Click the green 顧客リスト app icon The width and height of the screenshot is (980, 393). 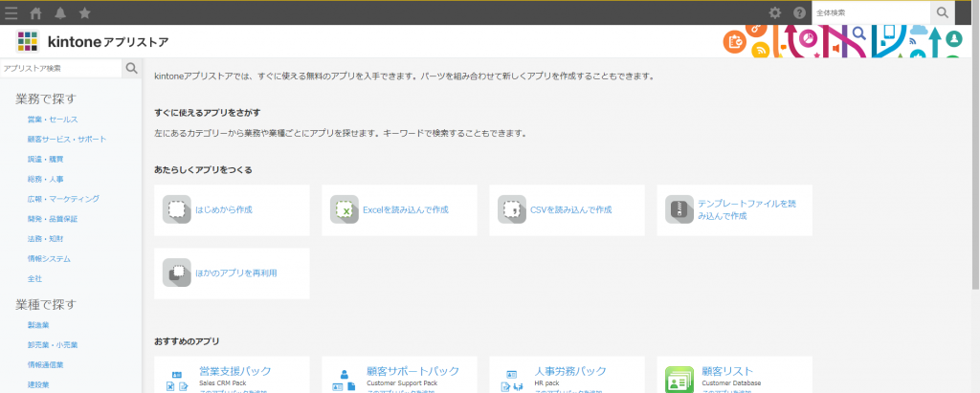679,380
